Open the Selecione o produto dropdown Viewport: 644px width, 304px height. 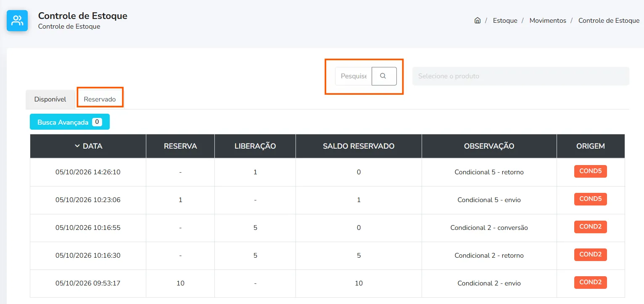tap(521, 76)
